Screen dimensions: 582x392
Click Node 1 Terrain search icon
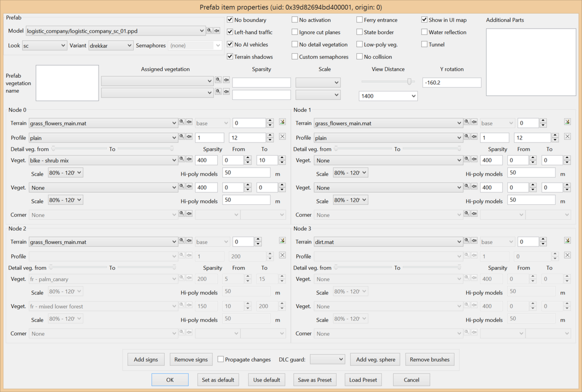[467, 122]
